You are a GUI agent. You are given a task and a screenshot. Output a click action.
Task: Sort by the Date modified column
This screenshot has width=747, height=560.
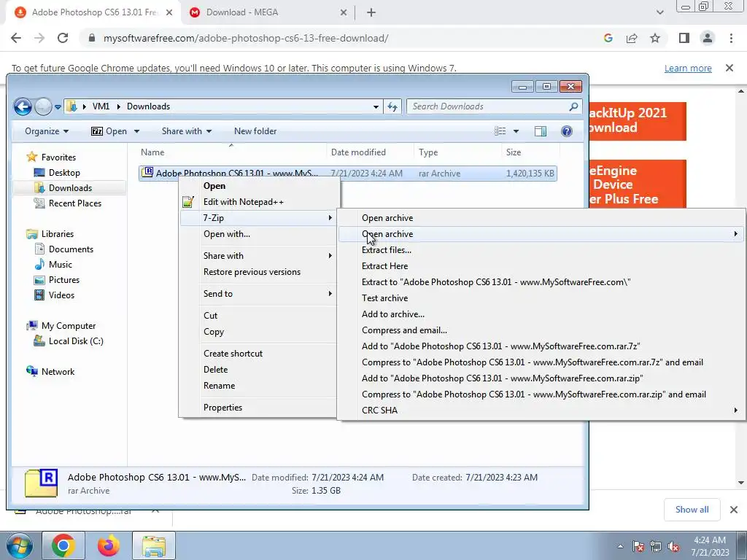tap(370, 152)
